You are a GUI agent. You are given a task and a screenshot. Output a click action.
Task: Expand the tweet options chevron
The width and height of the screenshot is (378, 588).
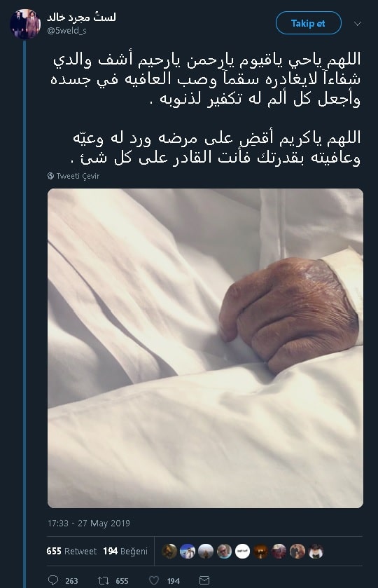(358, 24)
